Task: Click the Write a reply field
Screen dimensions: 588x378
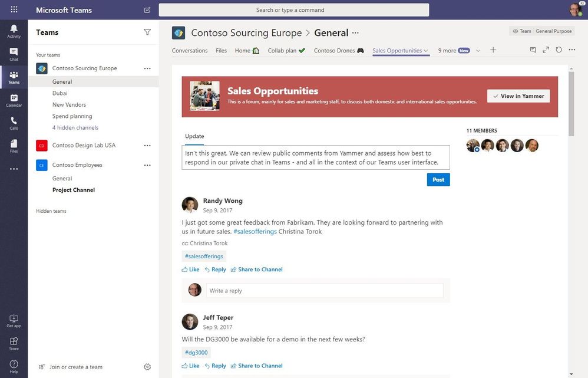Action: coord(325,291)
